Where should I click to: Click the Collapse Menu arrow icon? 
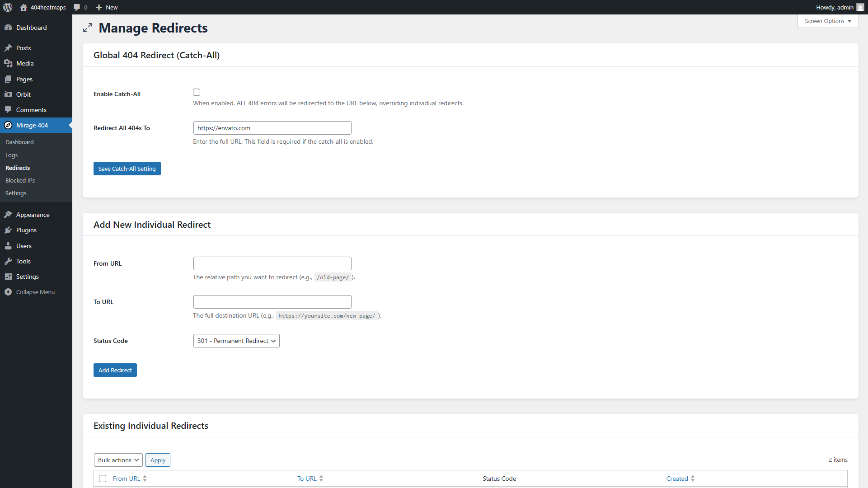click(x=8, y=292)
